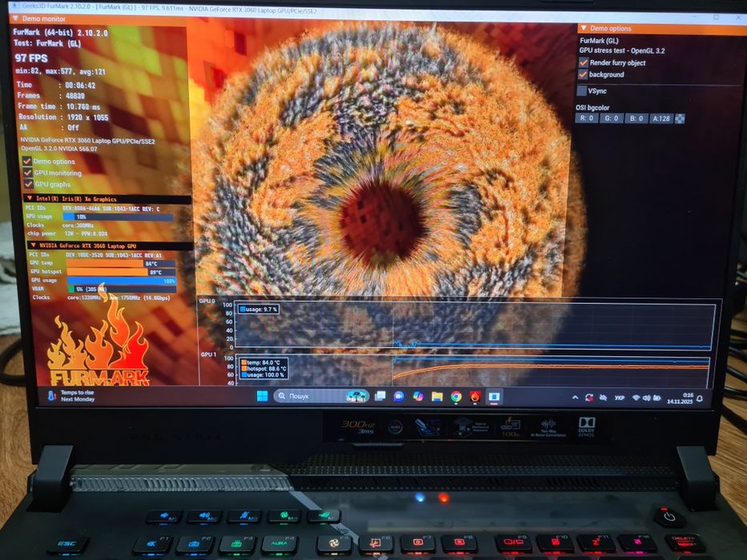The image size is (747, 560).
Task: Click the sync tray icon
Action: point(589,397)
